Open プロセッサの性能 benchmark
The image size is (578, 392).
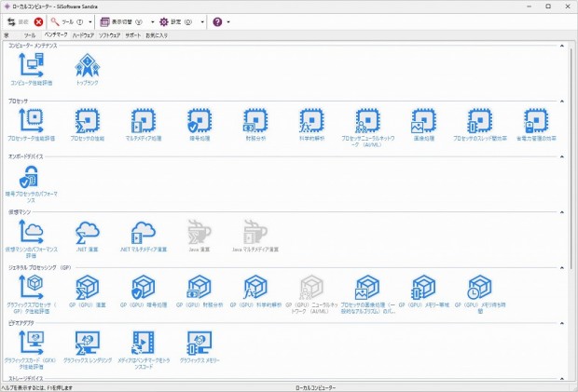pos(87,121)
